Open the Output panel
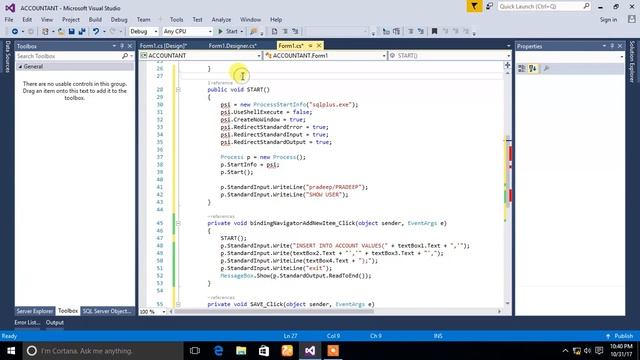 click(55, 322)
